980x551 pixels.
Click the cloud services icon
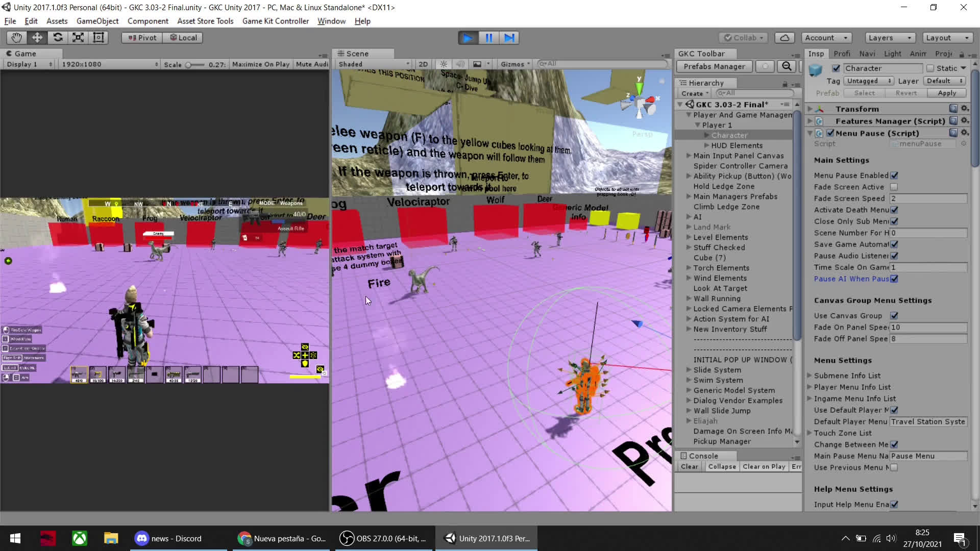[x=785, y=38]
